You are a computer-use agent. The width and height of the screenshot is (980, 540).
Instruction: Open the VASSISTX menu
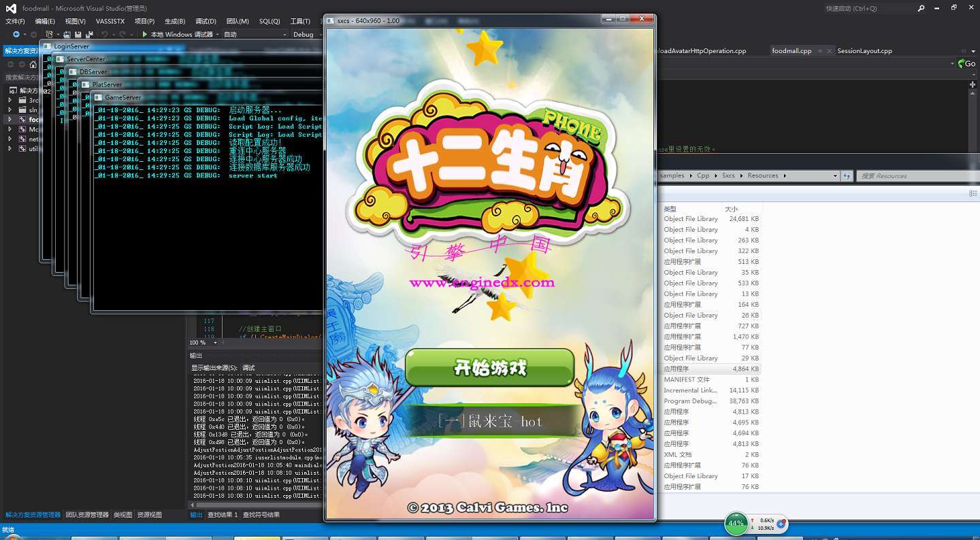110,21
